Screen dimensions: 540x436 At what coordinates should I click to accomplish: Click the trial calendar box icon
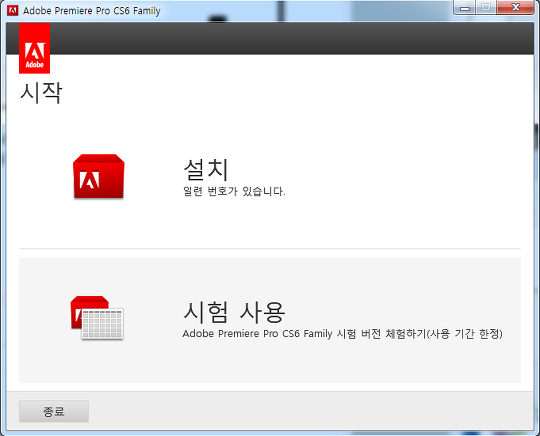tap(97, 318)
